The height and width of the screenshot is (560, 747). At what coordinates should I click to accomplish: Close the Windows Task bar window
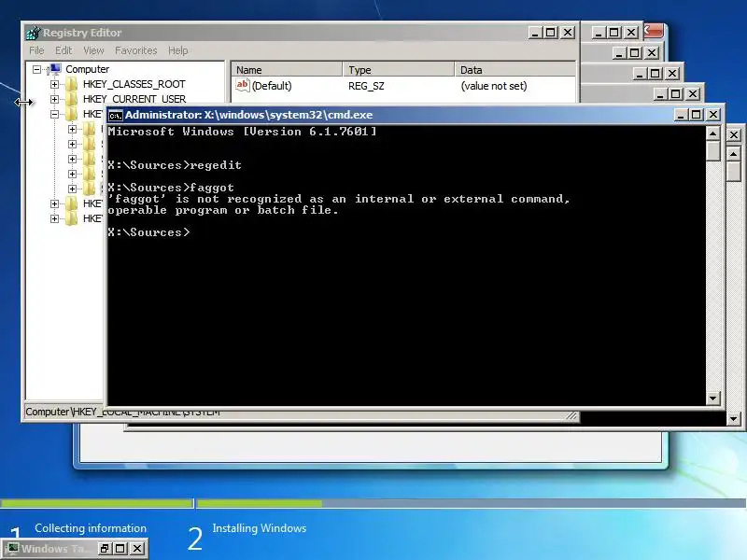(136, 549)
